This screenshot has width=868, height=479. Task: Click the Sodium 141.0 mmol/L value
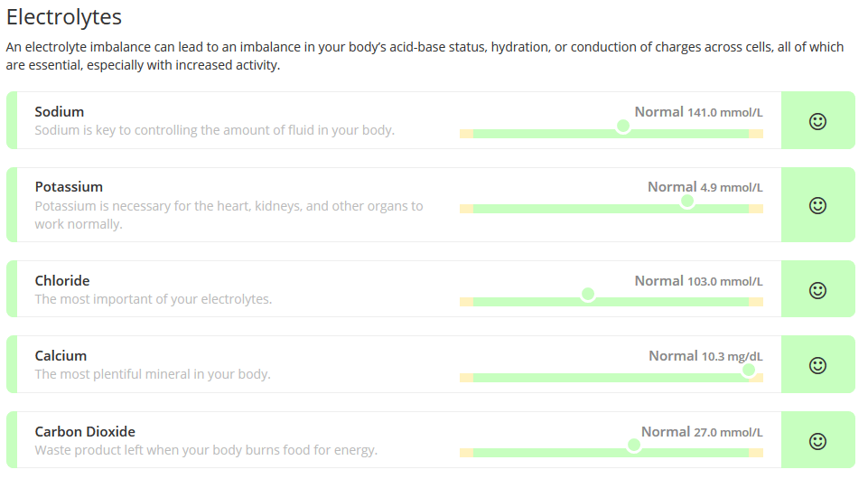[x=724, y=113]
